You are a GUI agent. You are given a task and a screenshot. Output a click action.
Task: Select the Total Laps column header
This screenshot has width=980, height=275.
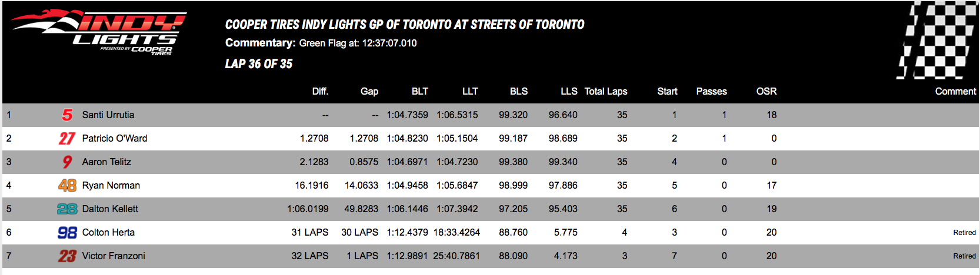pos(606,91)
